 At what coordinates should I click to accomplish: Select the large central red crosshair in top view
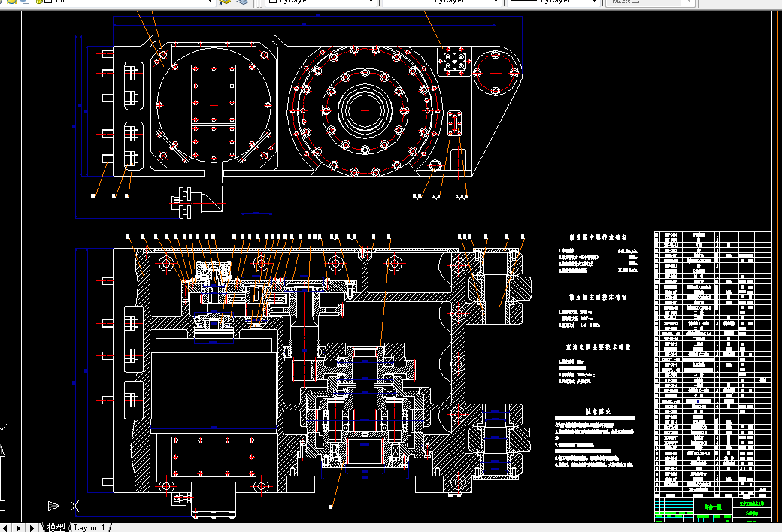[365, 110]
